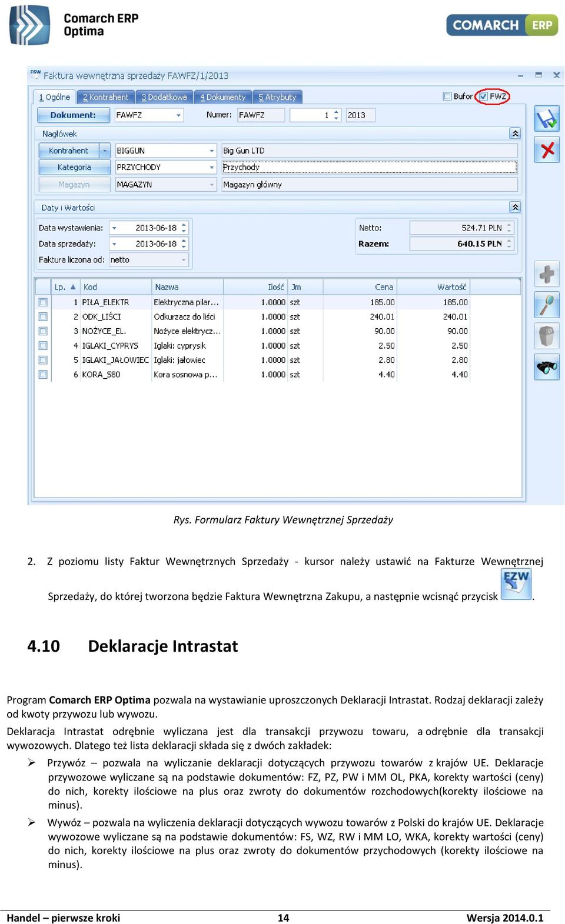
Task: Switch to the 1 Ogólne tab
Action: [54, 97]
